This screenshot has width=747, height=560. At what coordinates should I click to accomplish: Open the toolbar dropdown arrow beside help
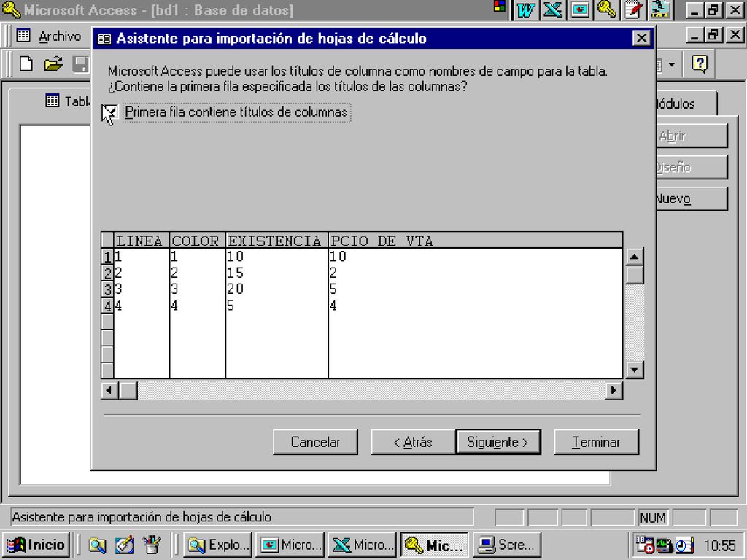(672, 64)
